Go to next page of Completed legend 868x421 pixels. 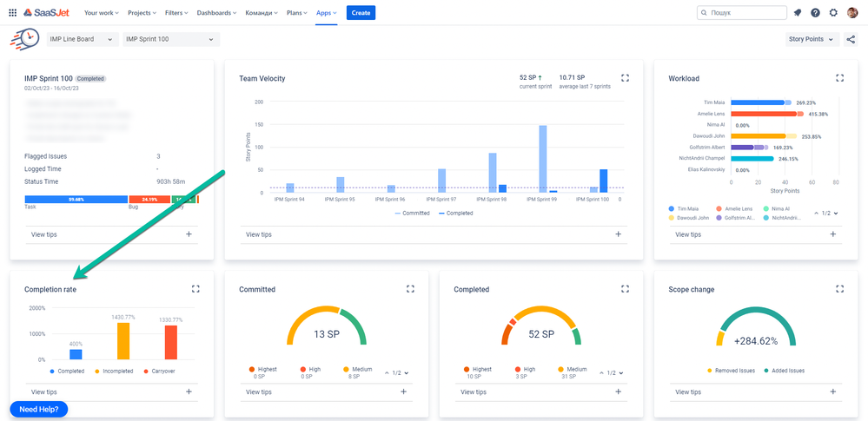[x=621, y=373]
